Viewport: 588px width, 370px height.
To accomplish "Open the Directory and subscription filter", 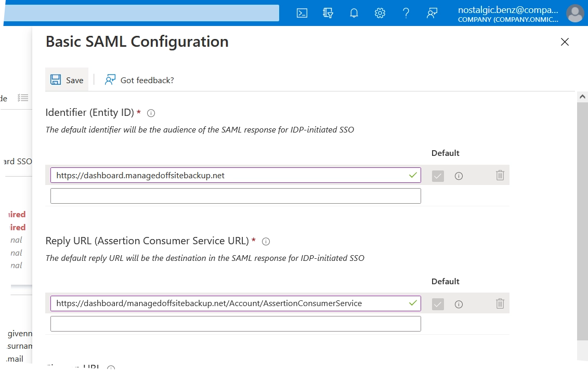I will pyautogui.click(x=328, y=13).
